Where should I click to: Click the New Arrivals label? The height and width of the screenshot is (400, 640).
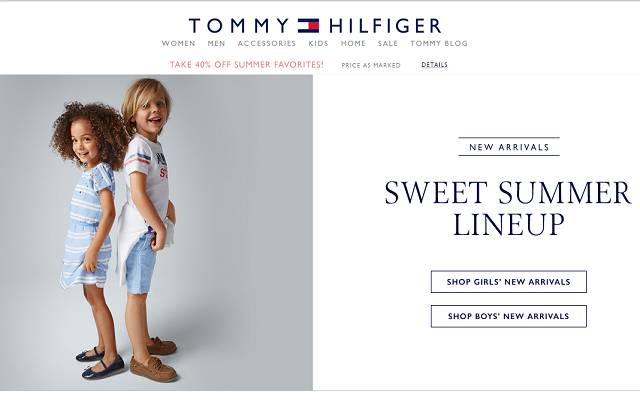(x=509, y=147)
